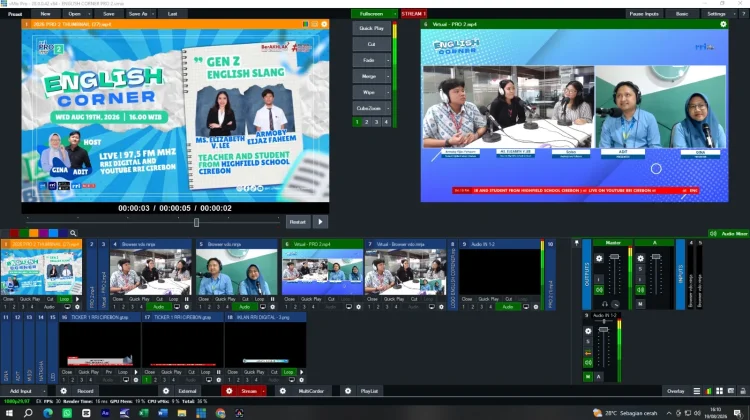The width and height of the screenshot is (750, 420).
Task: Open After Effects from the taskbar
Action: click(105, 413)
